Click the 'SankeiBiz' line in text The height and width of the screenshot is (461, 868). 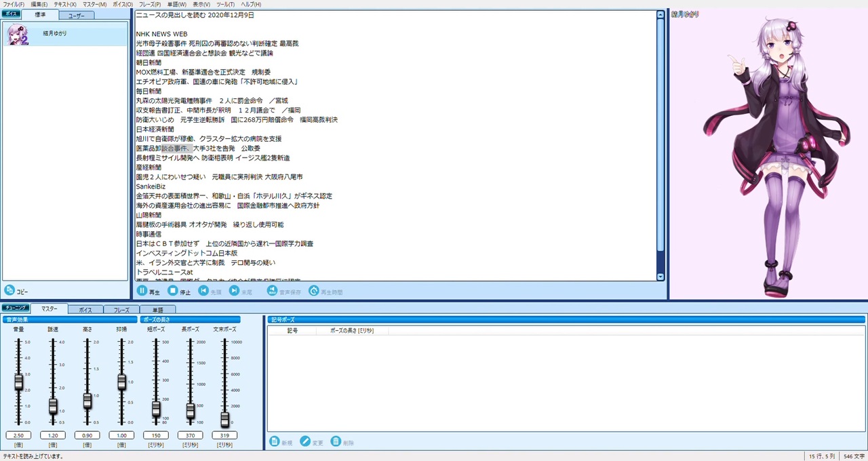pyautogui.click(x=151, y=186)
